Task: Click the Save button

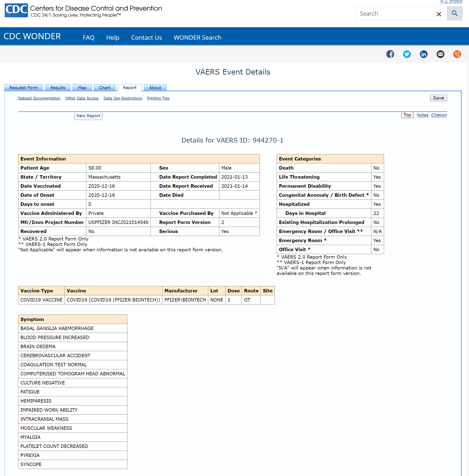Action: point(438,98)
